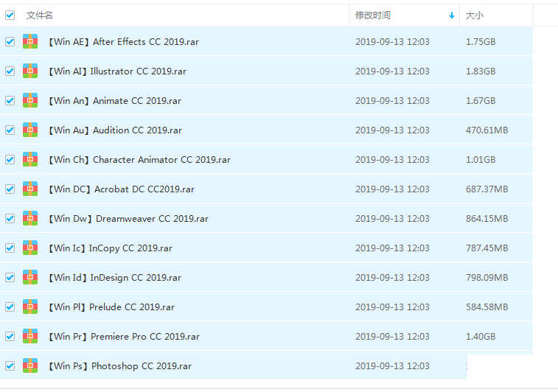Screen dimensions: 558x392
Task: Uncheck the InCopy CC 2019.rar checkbox
Action: click(x=10, y=248)
